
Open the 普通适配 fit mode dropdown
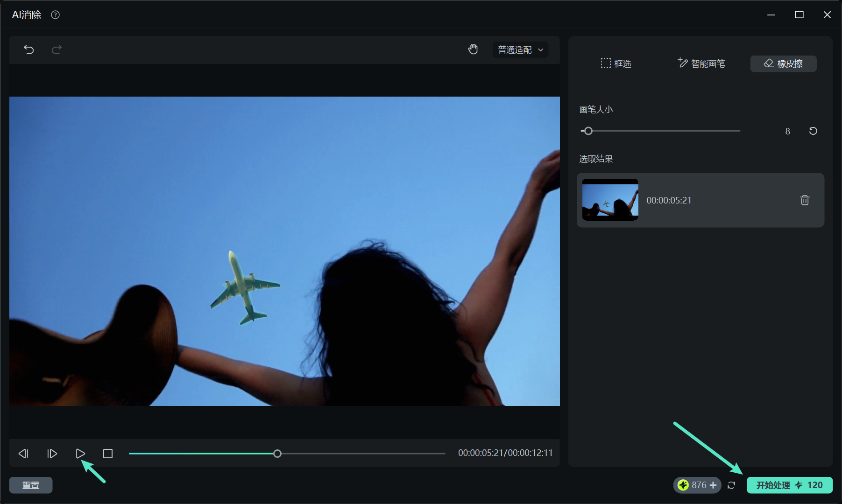pyautogui.click(x=520, y=50)
